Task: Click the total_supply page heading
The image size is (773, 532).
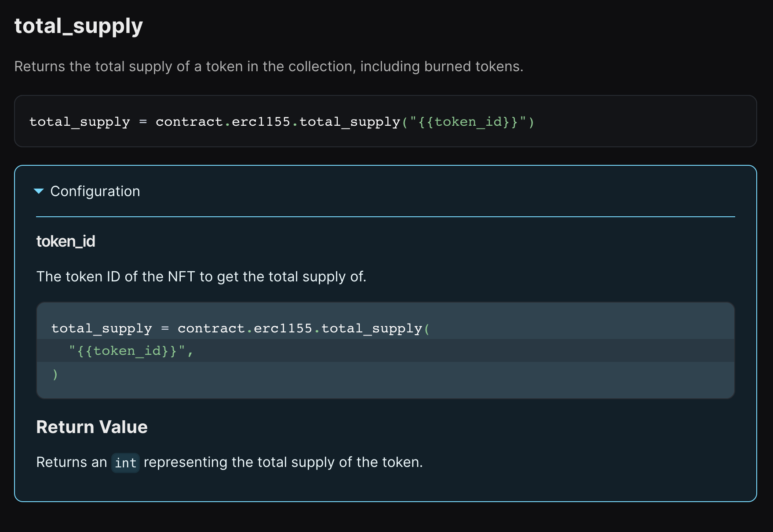Action: coord(79,26)
